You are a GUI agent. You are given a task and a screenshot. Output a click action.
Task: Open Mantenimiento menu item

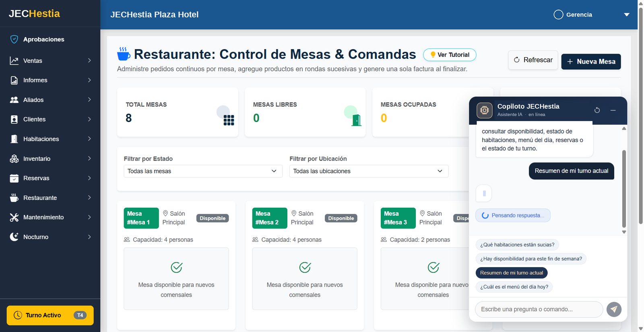[x=50, y=217]
